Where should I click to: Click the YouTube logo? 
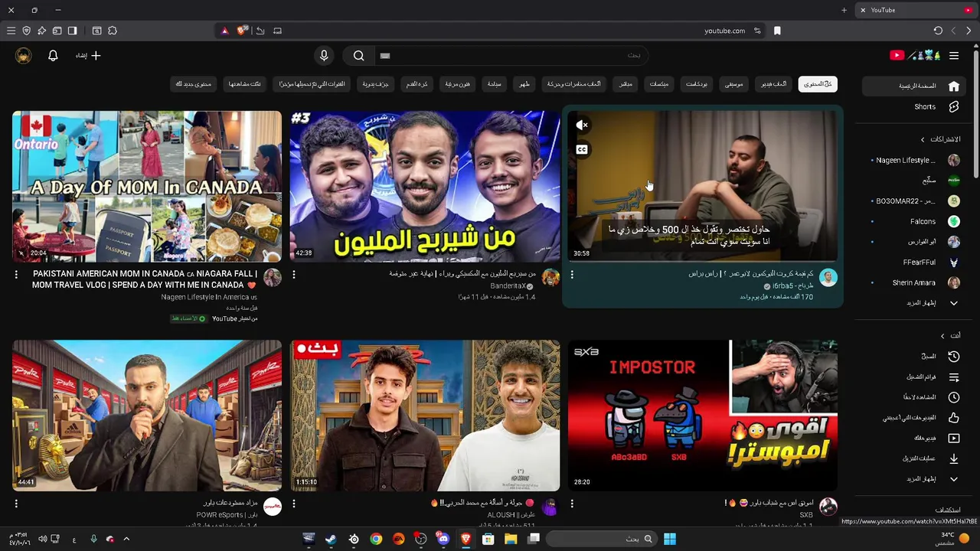(914, 55)
